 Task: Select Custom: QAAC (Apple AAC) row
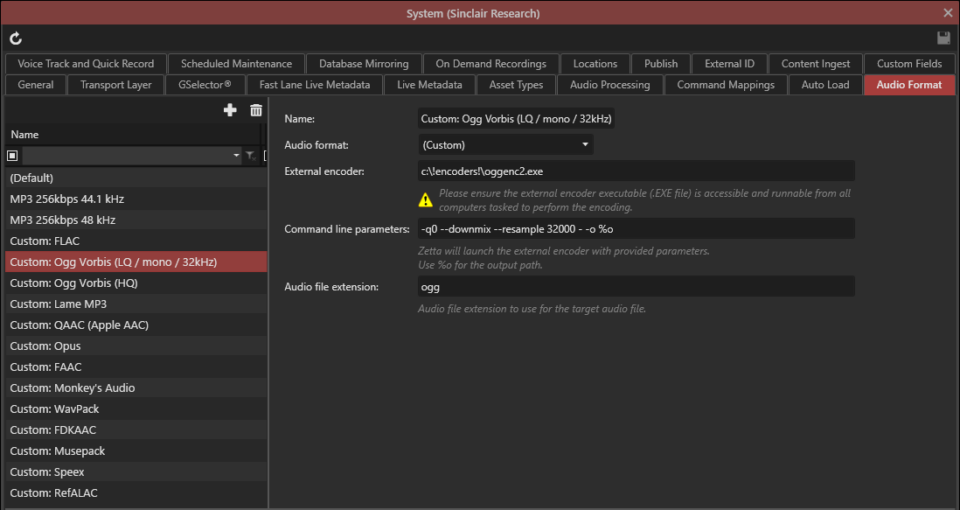point(136,324)
